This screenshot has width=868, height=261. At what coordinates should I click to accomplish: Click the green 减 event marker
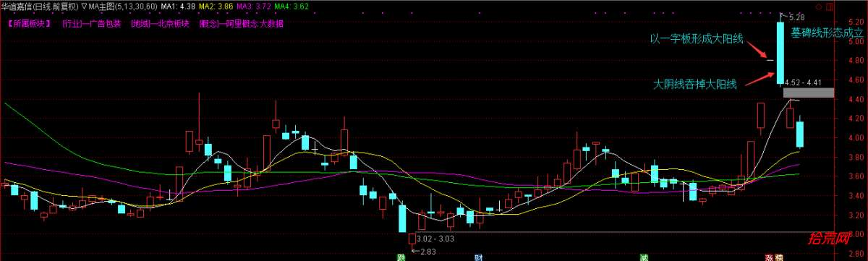(x=642, y=257)
